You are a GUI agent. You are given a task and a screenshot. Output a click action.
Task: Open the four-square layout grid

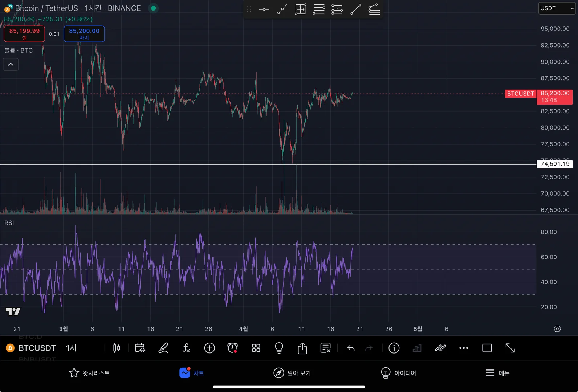256,348
